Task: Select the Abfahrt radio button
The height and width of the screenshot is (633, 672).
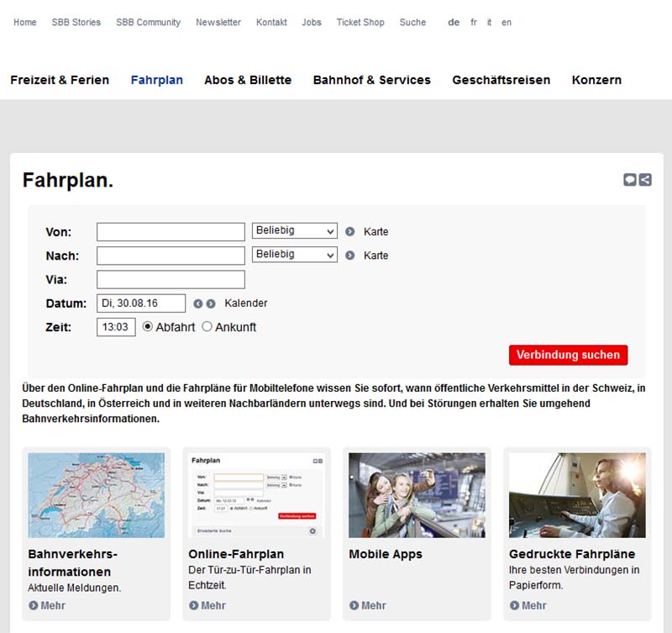Action: [148, 327]
